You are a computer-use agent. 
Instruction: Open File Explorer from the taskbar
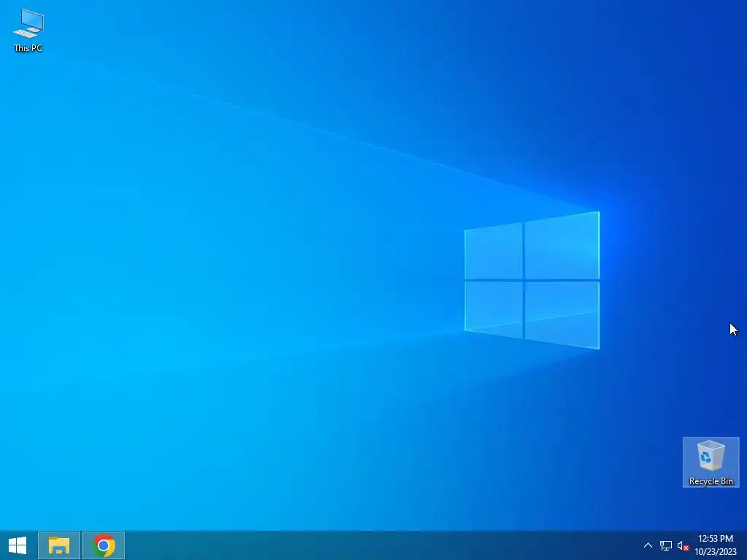coord(59,545)
